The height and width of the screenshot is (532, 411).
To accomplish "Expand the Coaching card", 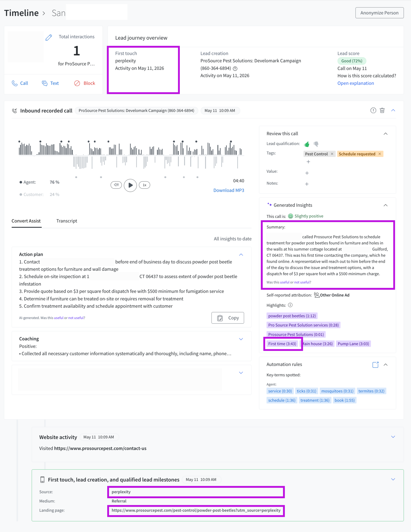I will (241, 339).
